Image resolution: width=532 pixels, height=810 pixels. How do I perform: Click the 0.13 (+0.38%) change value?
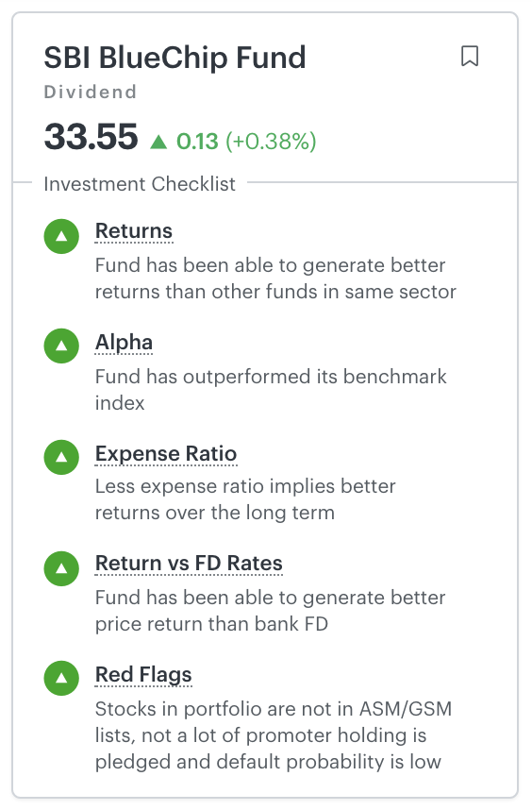pos(246,141)
